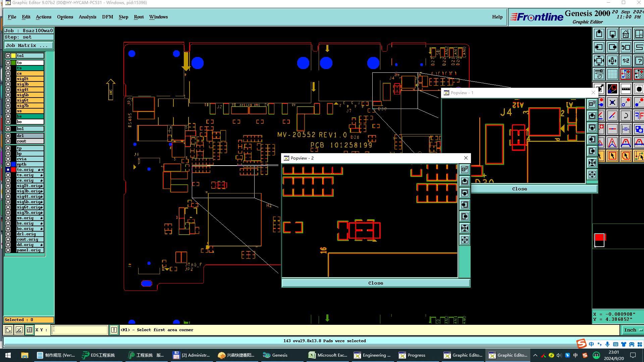The height and width of the screenshot is (362, 644).
Task: Uncheck the to.orig layer checkbox
Action: 8,170
